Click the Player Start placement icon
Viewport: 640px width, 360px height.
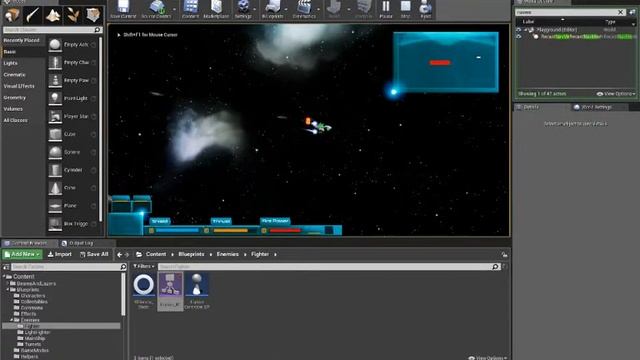coord(55,116)
